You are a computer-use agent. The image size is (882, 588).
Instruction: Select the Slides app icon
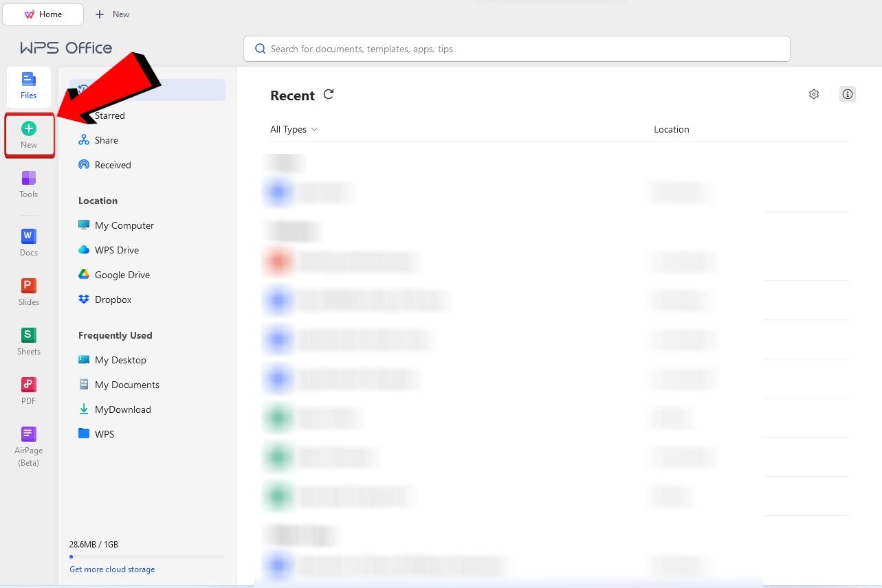[x=28, y=291]
